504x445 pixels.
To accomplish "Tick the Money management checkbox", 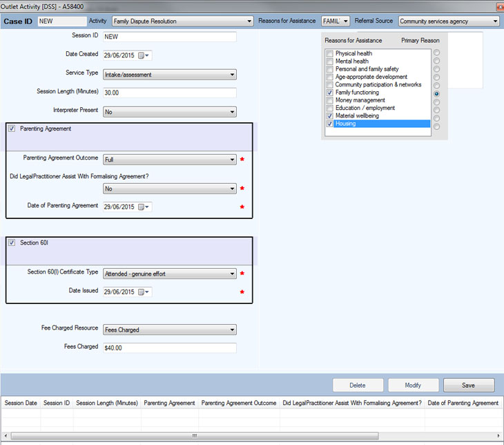I will coord(329,100).
